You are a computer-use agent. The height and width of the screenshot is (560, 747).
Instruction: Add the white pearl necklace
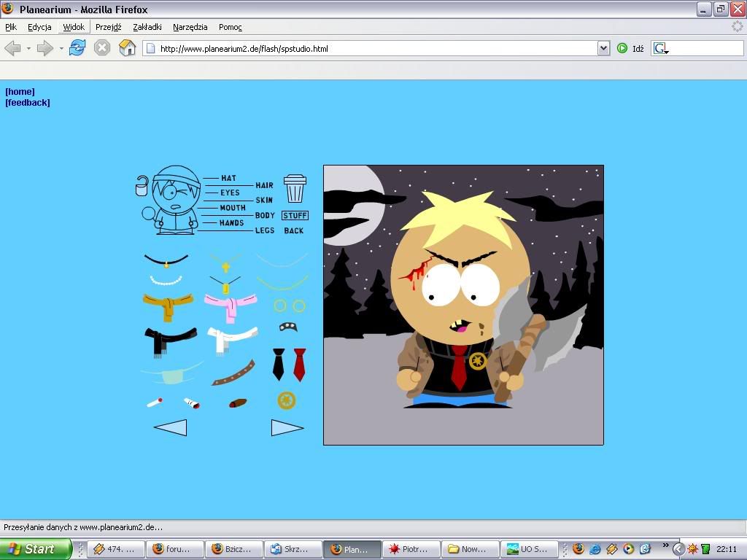166,280
